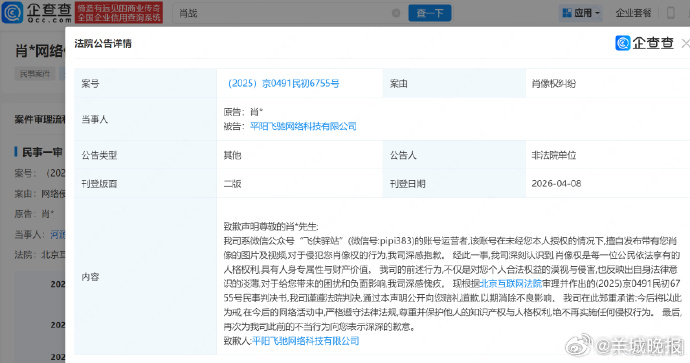
Task: Click the 刊登日期 label cell
Action: click(x=454, y=183)
